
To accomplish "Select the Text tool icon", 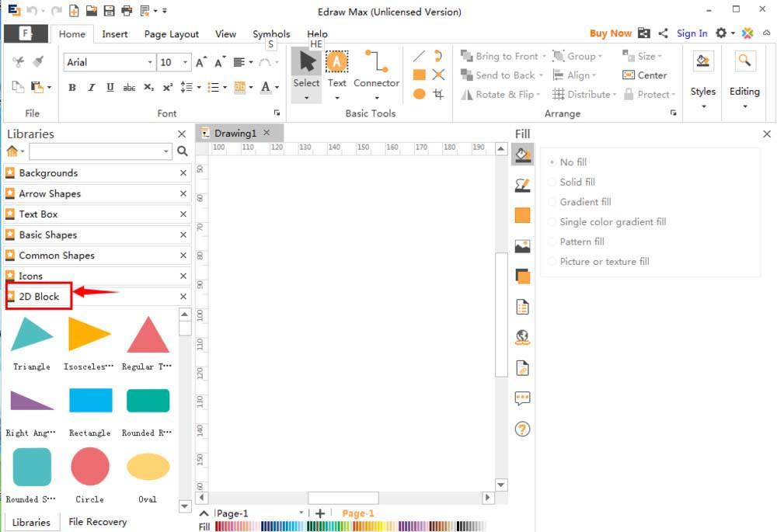I will tap(336, 62).
